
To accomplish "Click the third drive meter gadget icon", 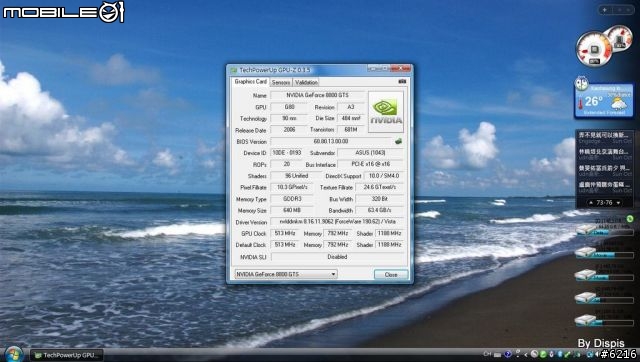I will point(586,275).
